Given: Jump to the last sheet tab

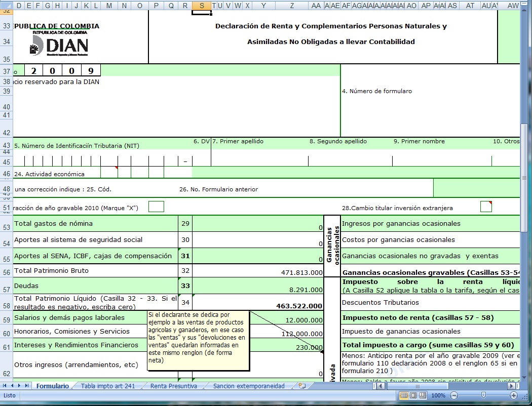Looking at the screenshot, I should (28, 386).
